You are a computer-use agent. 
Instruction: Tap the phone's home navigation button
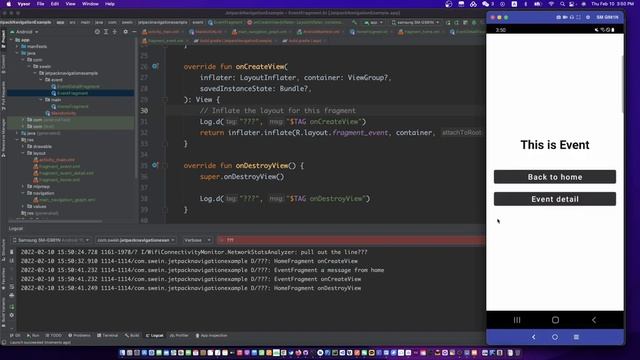pos(555,320)
